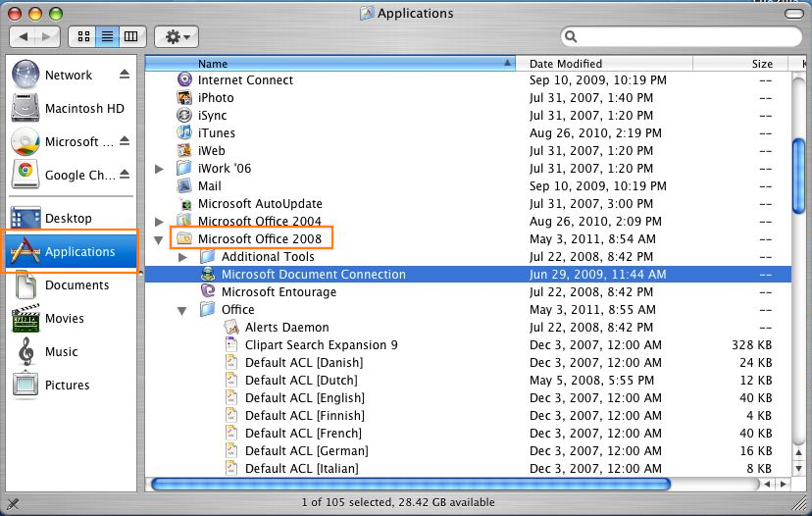The image size is (812, 516).
Task: Go back with the toolbar back arrow
Action: [23, 36]
